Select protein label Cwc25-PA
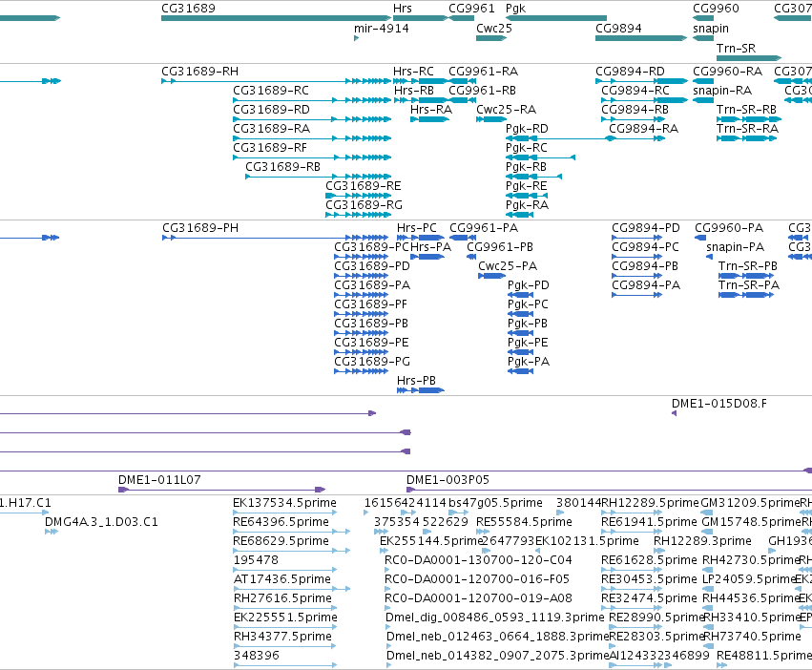The height and width of the screenshot is (670, 812). click(x=508, y=266)
